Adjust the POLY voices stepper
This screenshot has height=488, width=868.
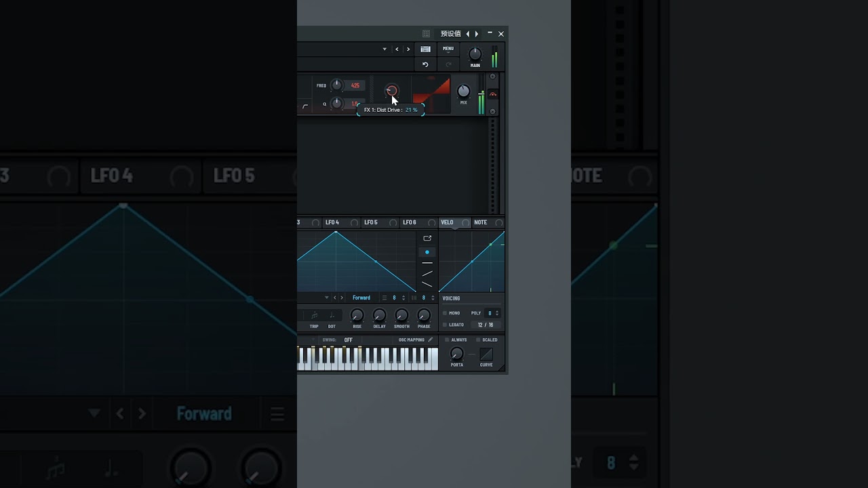pyautogui.click(x=497, y=313)
